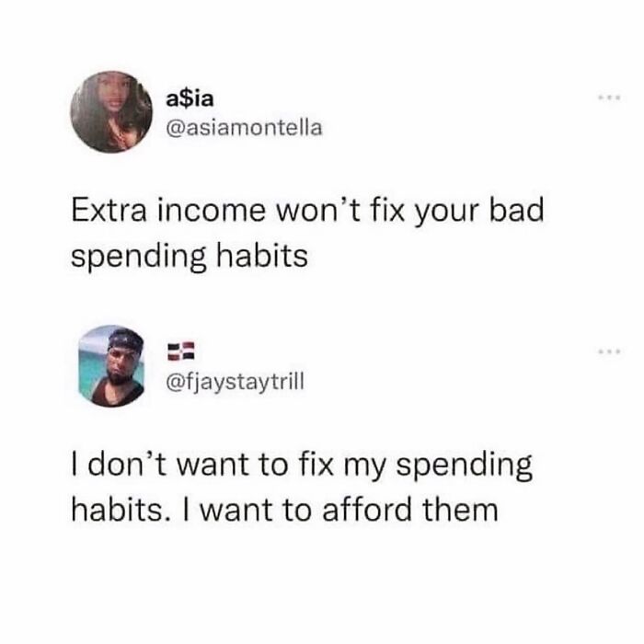The image size is (644, 644).
Task: Open the @fjaystaytrill handle link
Action: 235,383
